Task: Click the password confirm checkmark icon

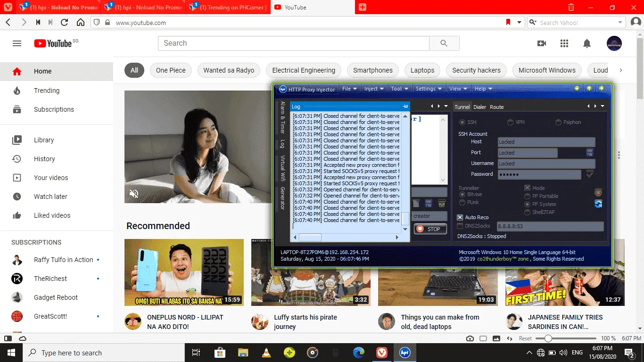Action: pyautogui.click(x=590, y=174)
